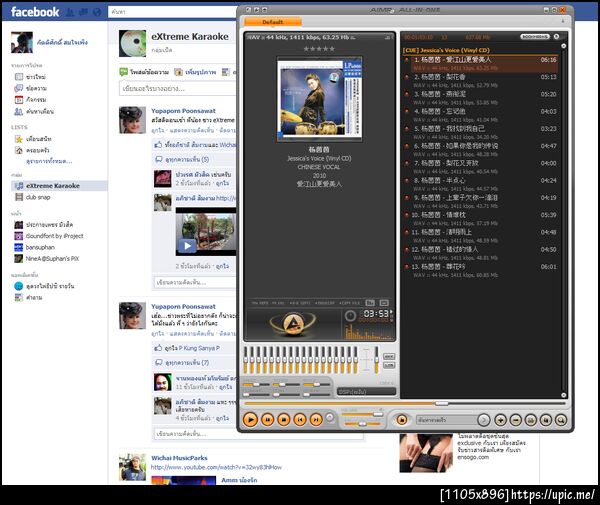This screenshot has width=600, height=505.
Task: Adjust the AIMP volume slider
Action: click(362, 414)
